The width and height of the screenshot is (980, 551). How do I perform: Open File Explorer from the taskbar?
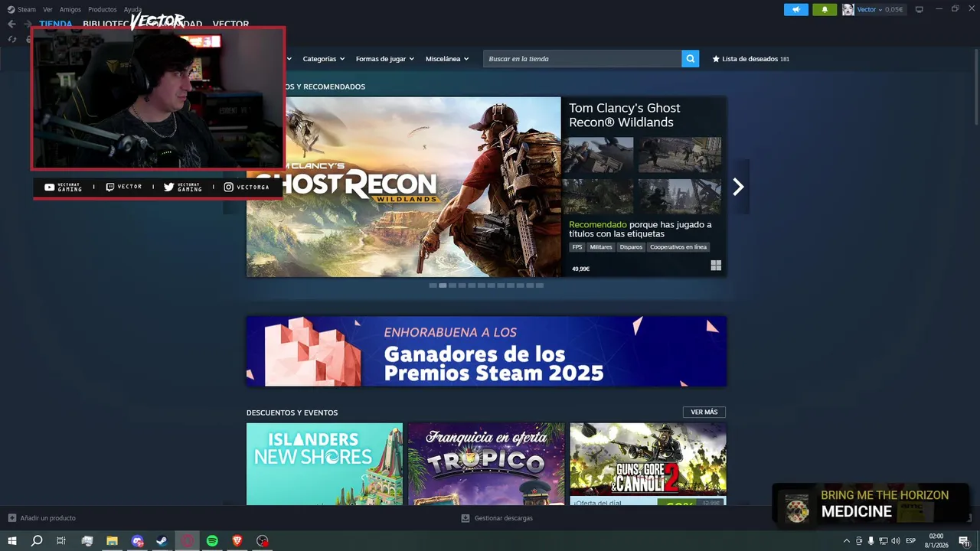[x=112, y=541]
